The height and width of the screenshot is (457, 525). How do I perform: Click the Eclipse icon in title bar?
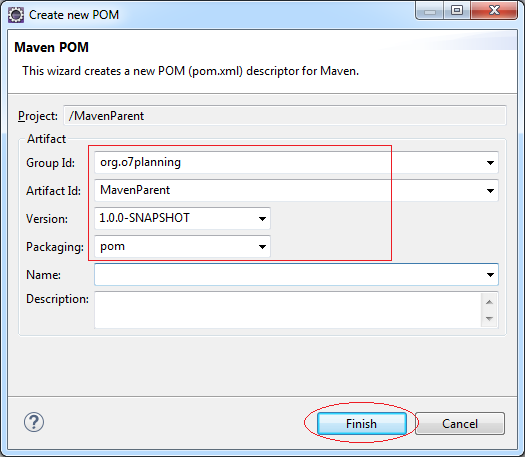16,15
